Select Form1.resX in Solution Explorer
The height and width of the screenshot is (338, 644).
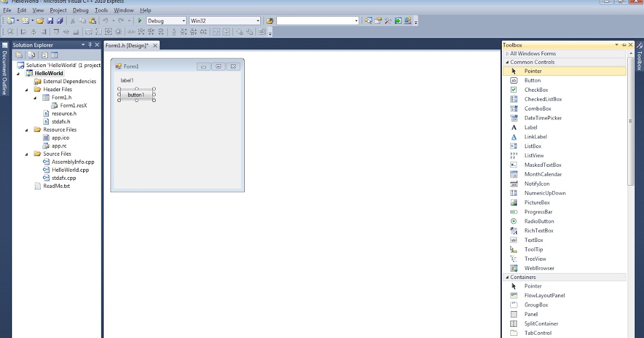click(x=74, y=106)
